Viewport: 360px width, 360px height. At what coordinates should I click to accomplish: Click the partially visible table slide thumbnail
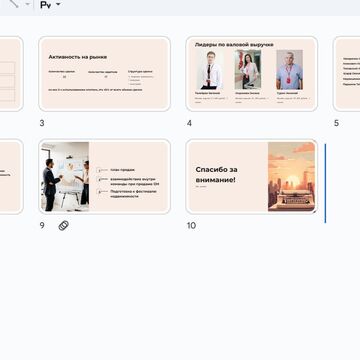coord(11,74)
